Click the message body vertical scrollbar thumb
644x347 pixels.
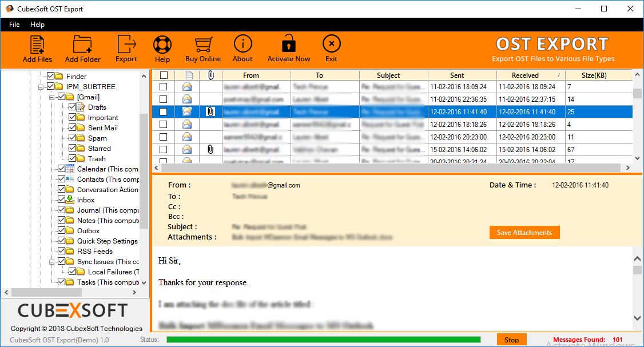[637, 270]
